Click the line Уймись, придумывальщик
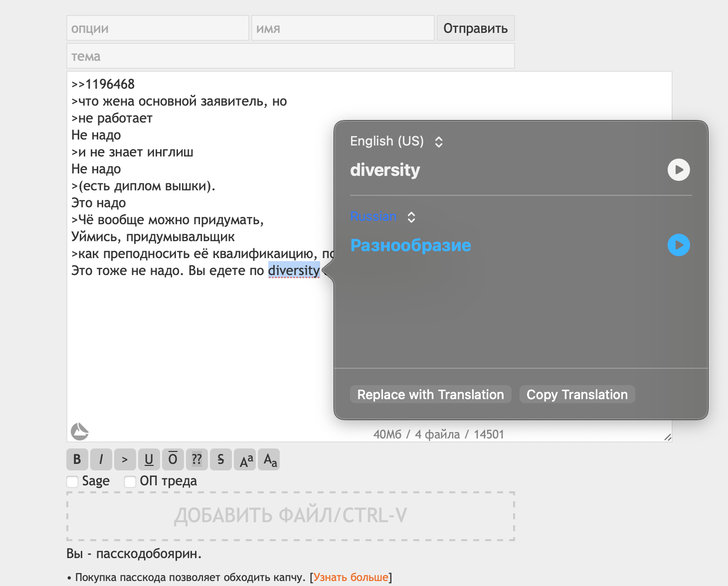This screenshot has height=586, width=728. pos(153,237)
